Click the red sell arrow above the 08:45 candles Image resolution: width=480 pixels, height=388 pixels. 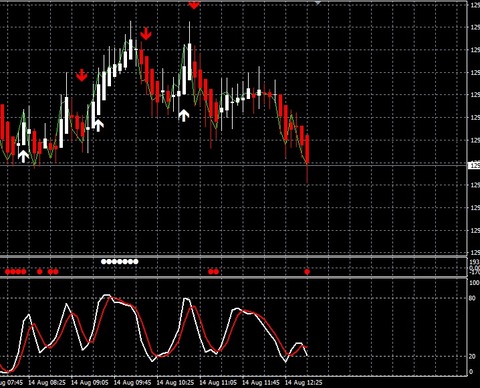point(82,75)
